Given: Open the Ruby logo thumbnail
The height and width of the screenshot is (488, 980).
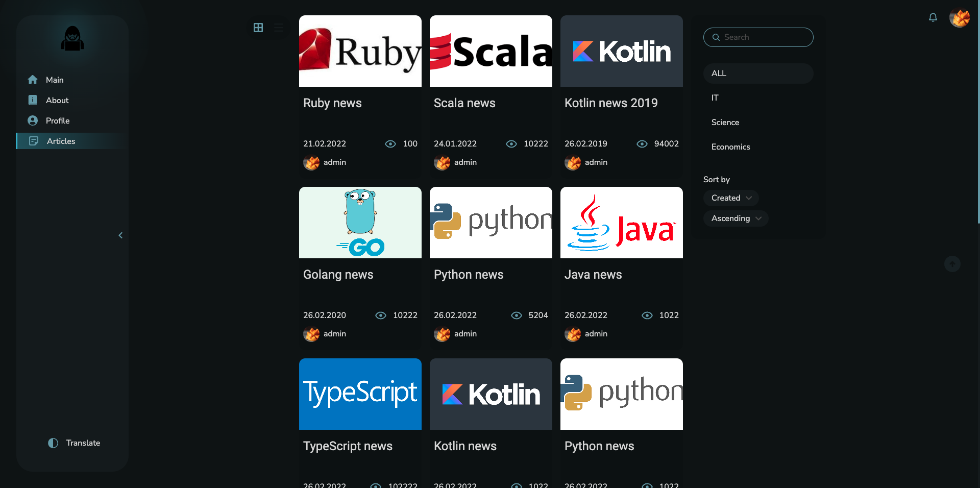Looking at the screenshot, I should pos(360,51).
